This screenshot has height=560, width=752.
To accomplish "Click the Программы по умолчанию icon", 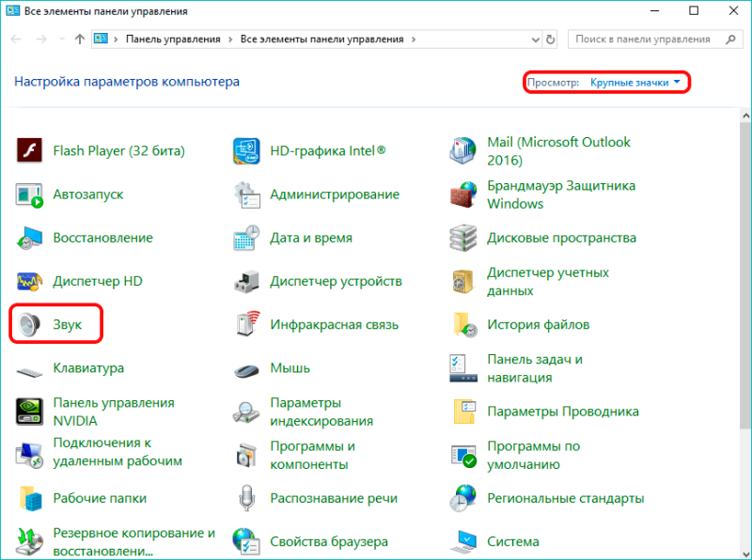I will (463, 456).
